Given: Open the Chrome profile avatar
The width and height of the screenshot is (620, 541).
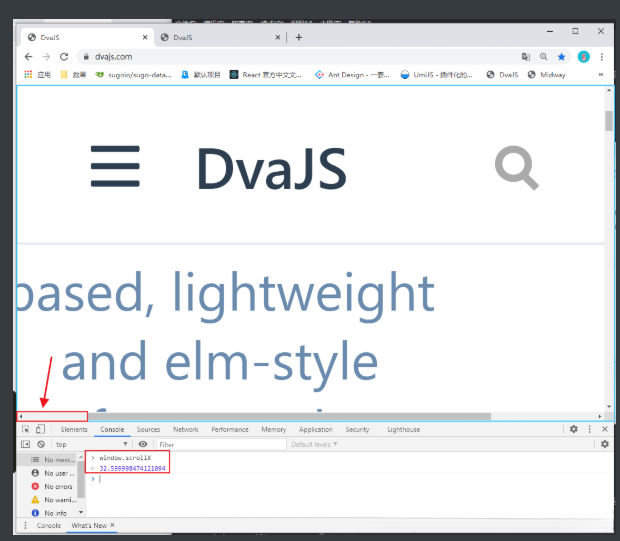Looking at the screenshot, I should pos(584,57).
